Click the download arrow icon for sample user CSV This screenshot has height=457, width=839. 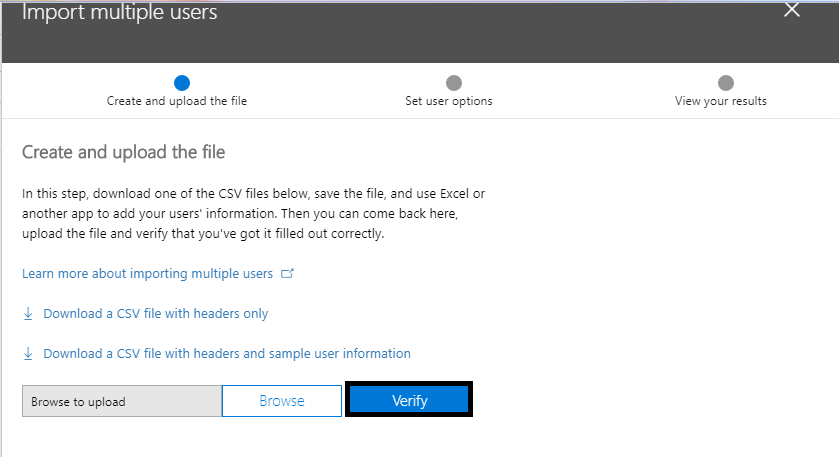[28, 354]
